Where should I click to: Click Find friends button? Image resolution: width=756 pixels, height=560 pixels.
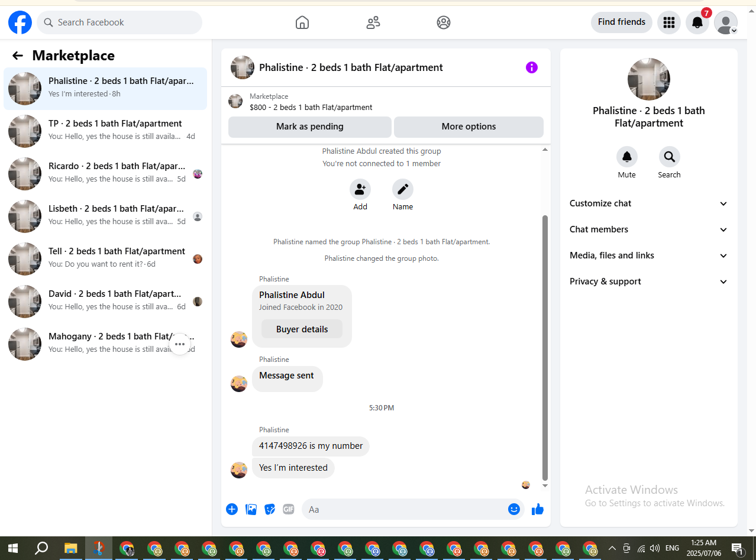click(622, 22)
